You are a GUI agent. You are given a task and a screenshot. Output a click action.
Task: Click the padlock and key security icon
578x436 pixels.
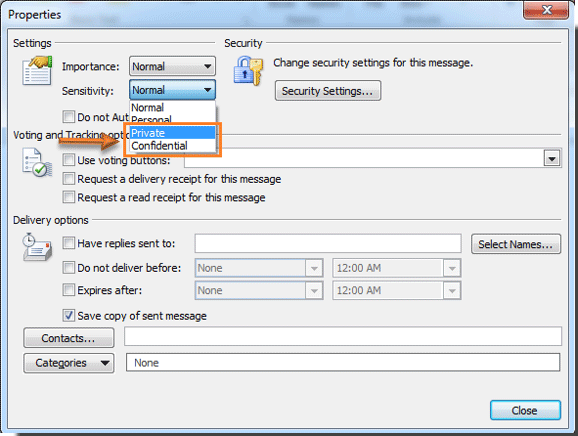coord(248,70)
